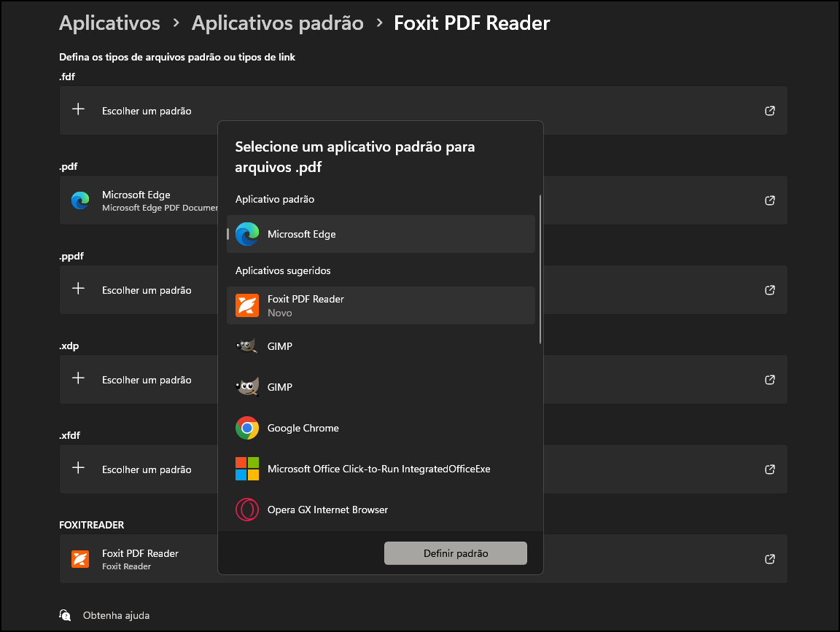
Task: Click external link icon for .xdp row
Action: pyautogui.click(x=769, y=380)
